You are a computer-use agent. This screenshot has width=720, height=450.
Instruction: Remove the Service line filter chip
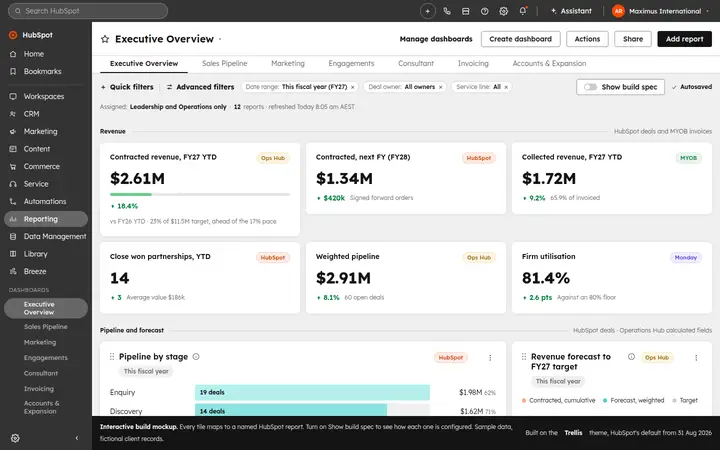506,87
